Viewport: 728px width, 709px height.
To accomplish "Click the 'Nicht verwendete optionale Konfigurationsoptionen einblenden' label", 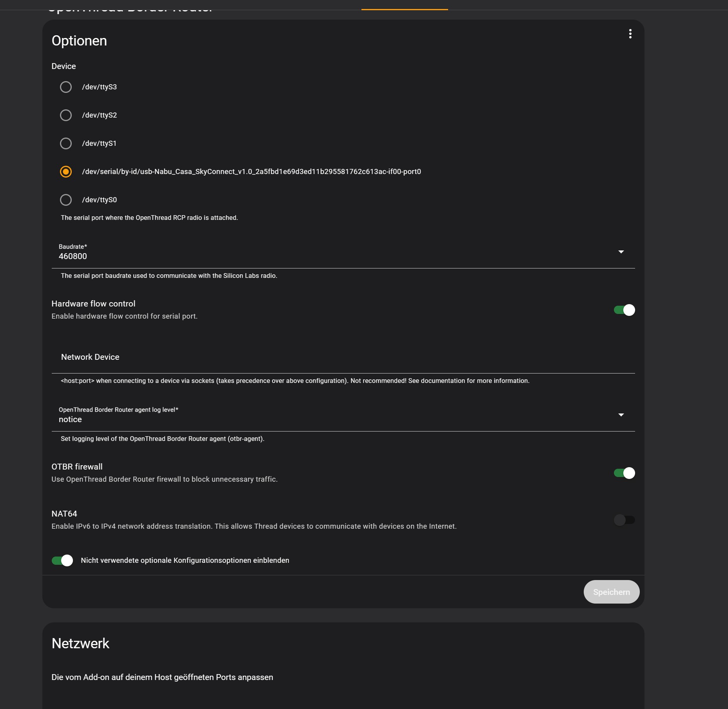I will pyautogui.click(x=185, y=560).
